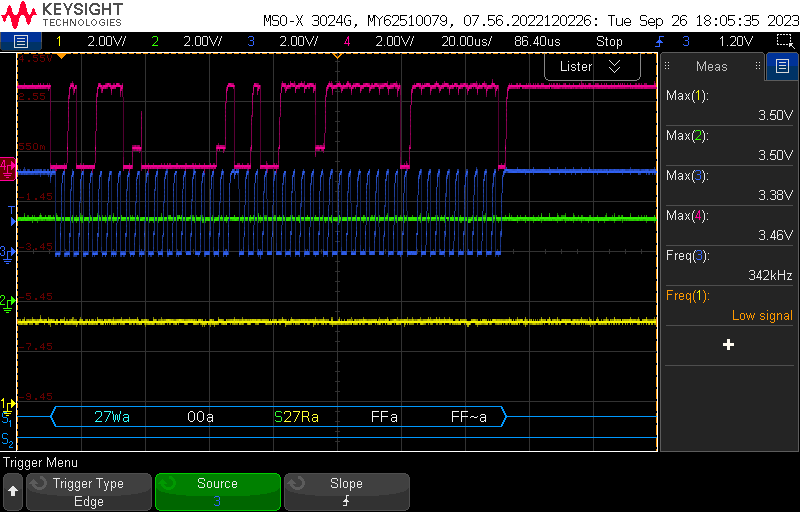Add a measurement with the plus button
Image resolution: width=800 pixels, height=512 pixels.
pyautogui.click(x=729, y=345)
